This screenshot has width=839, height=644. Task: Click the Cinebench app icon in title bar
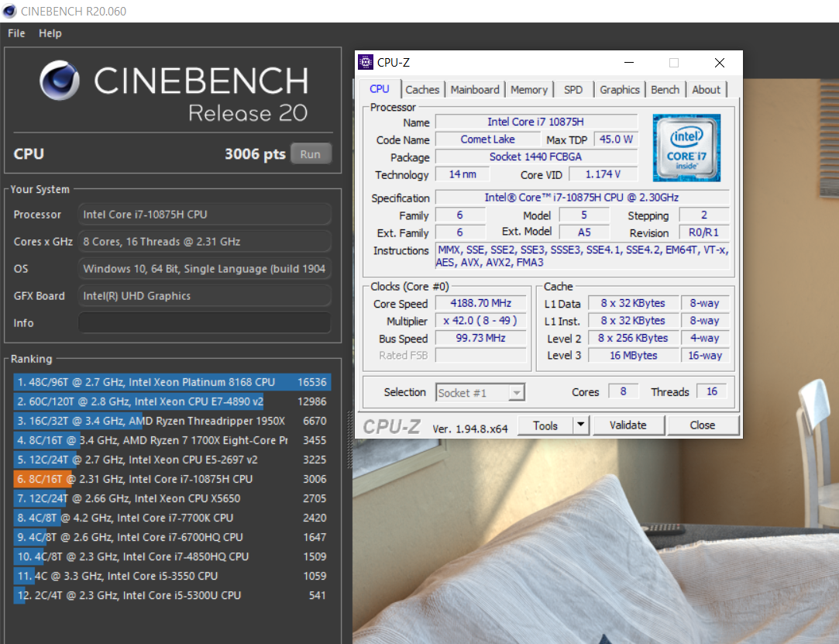point(9,11)
